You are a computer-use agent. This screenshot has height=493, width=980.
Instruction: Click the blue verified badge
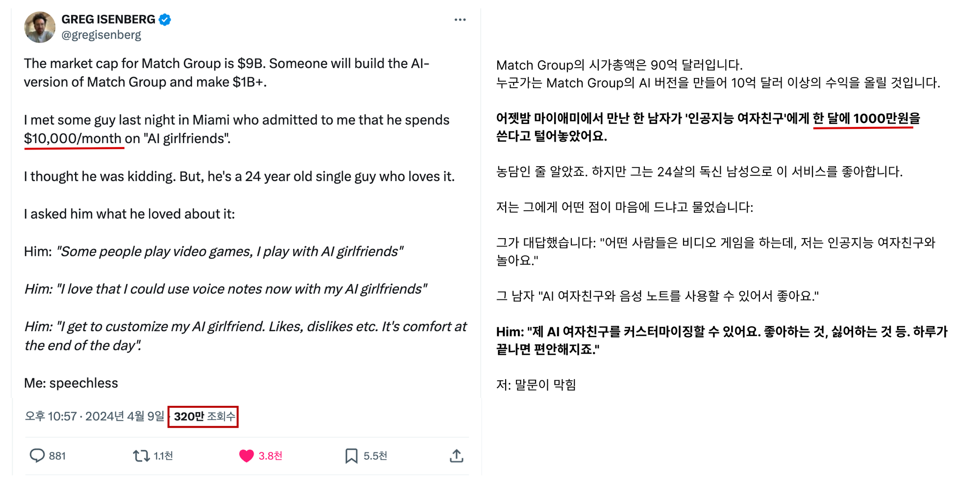tap(165, 20)
